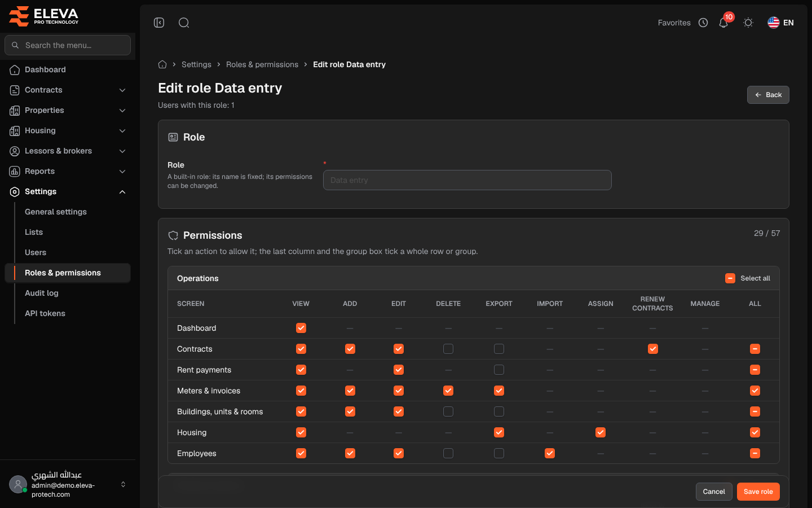Open recent history clock icon
The image size is (812, 508).
pos(703,23)
